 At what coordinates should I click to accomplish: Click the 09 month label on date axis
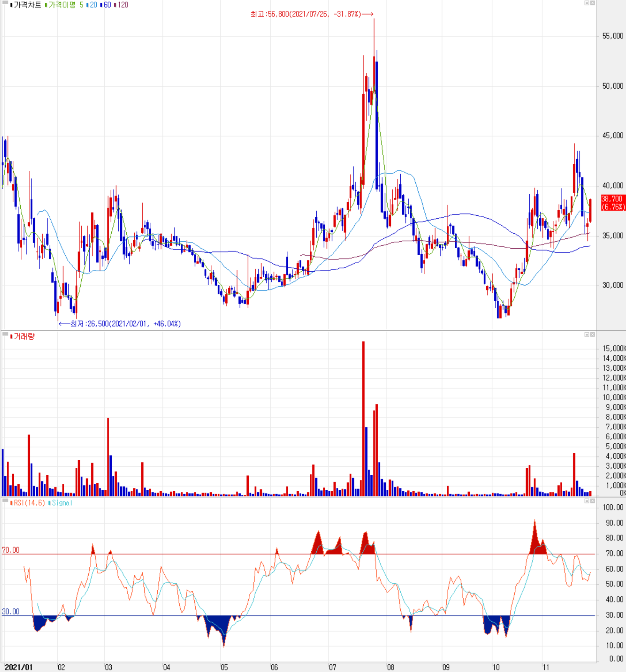point(446,667)
